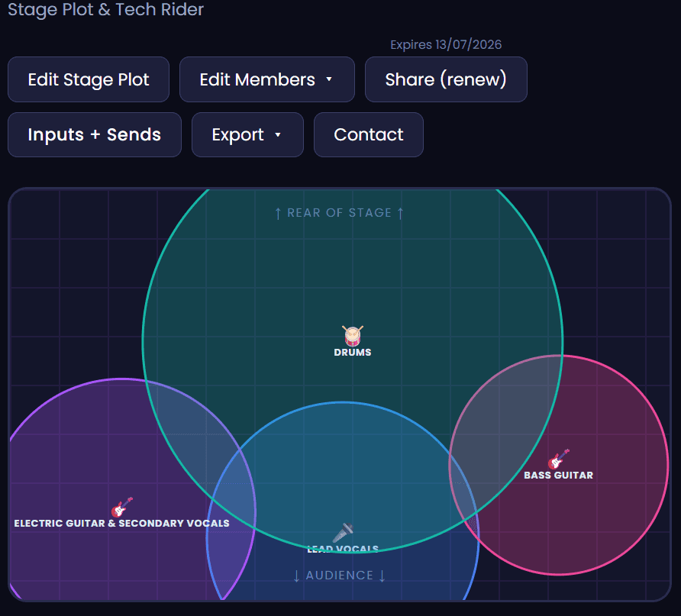Click the AUDIENCE marker text

(339, 576)
